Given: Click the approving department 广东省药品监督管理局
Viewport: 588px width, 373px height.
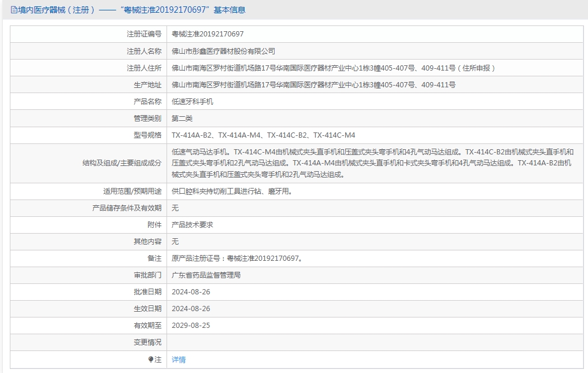Looking at the screenshot, I should (x=206, y=275).
